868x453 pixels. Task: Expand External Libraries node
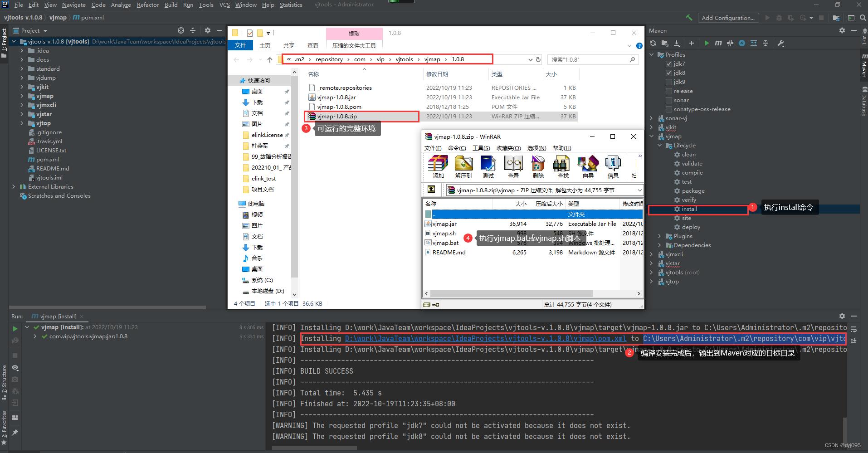[x=14, y=187]
